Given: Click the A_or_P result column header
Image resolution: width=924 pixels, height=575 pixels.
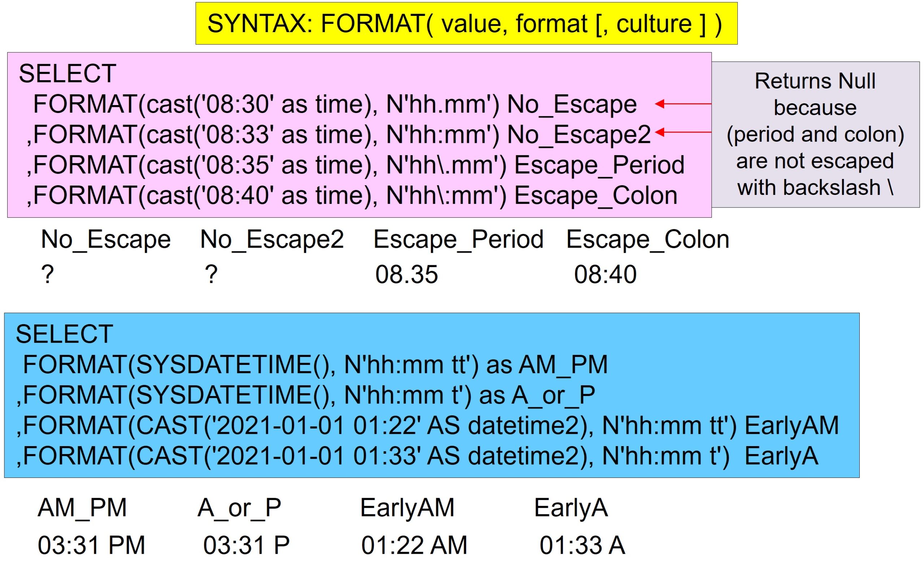Looking at the screenshot, I should (x=239, y=507).
